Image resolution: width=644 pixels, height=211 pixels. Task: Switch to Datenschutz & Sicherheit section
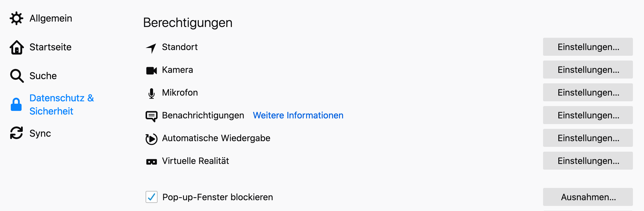(x=61, y=105)
